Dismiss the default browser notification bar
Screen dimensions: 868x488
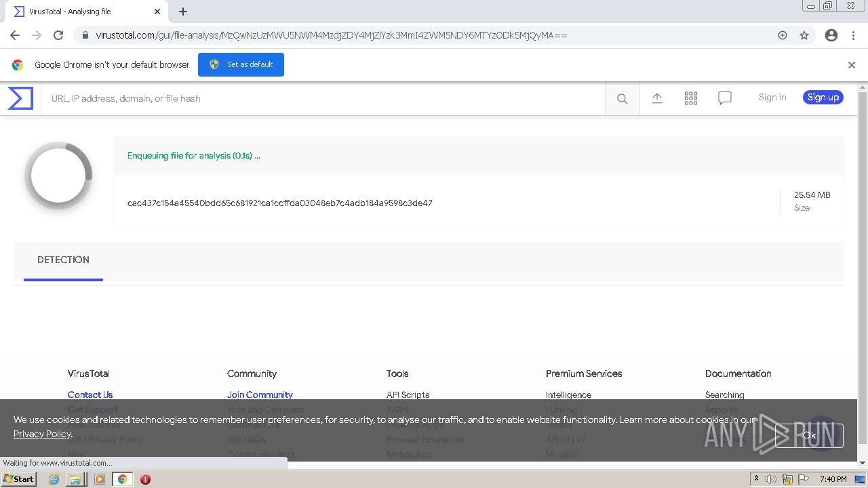coord(852,65)
